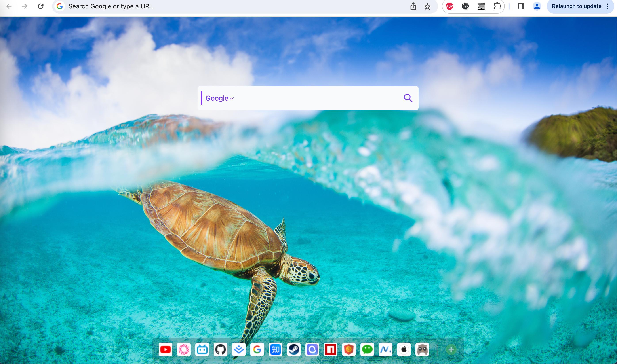Open the YouTube shortcut in the dock

165,349
